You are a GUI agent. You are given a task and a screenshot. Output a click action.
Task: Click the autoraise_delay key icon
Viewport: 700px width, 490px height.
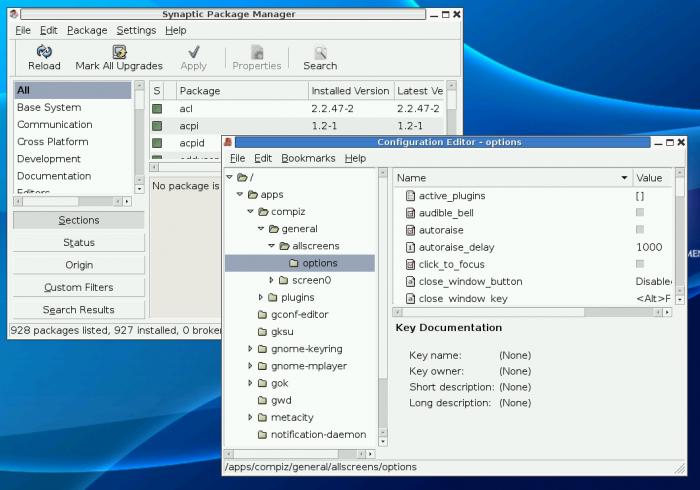click(410, 247)
